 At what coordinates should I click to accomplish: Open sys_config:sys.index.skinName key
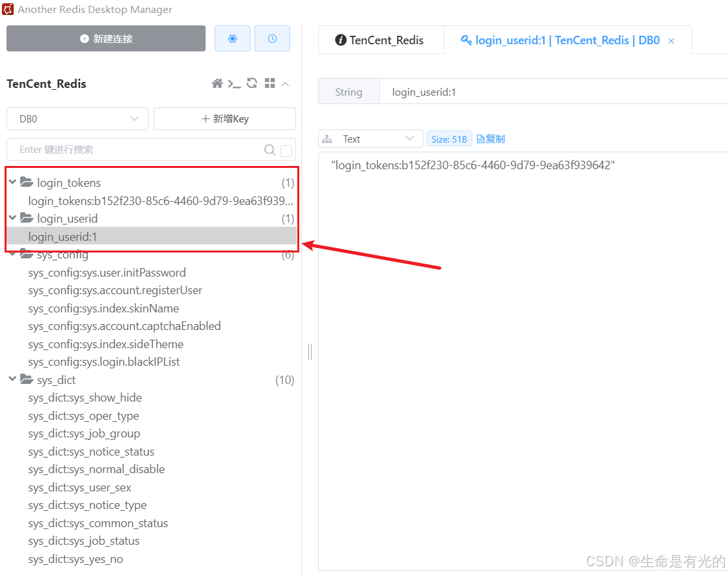click(x=103, y=308)
